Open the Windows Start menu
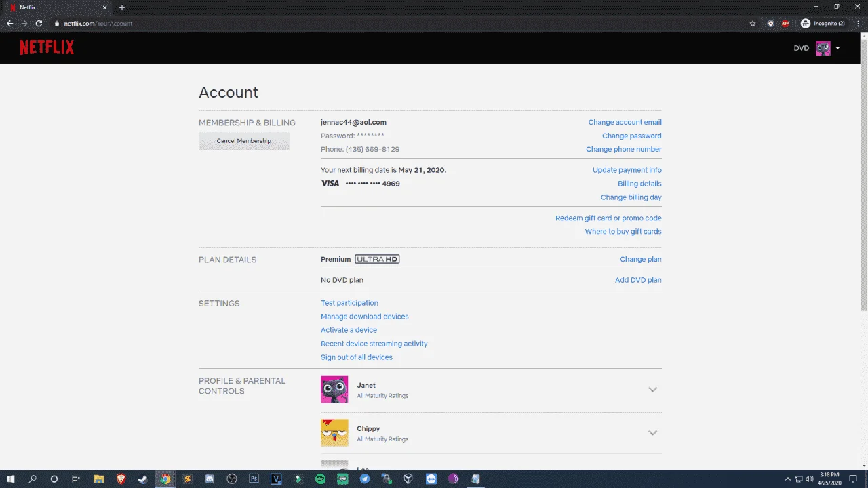Screen dimensions: 868x488 click(x=10, y=479)
